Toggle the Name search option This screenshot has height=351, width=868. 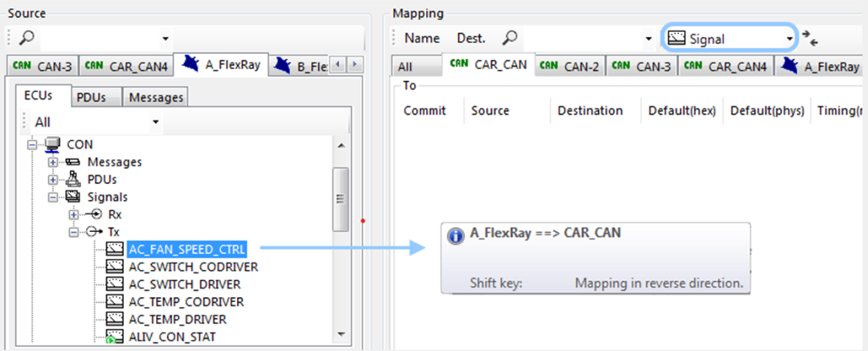pos(422,39)
